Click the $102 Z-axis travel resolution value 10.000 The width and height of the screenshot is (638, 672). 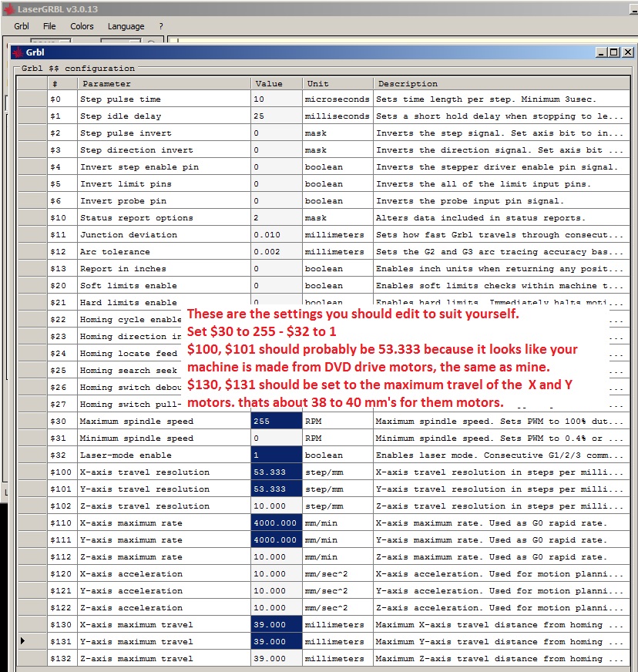click(277, 506)
